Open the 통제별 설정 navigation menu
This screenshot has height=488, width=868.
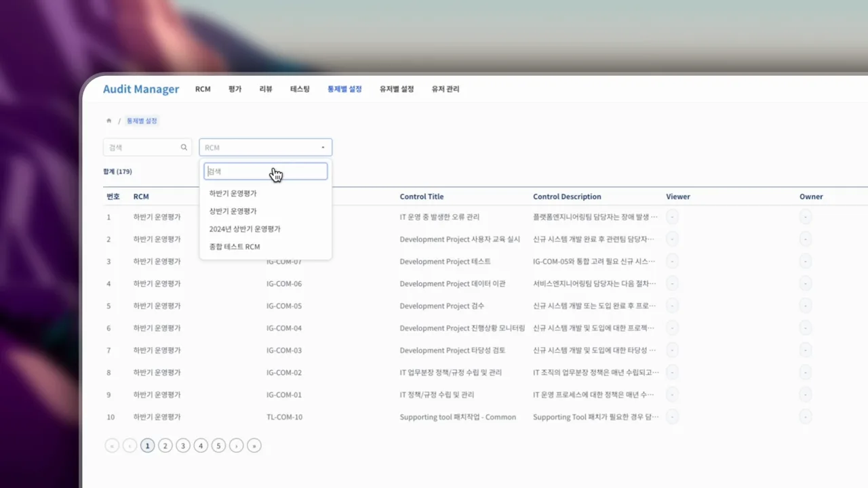(344, 89)
